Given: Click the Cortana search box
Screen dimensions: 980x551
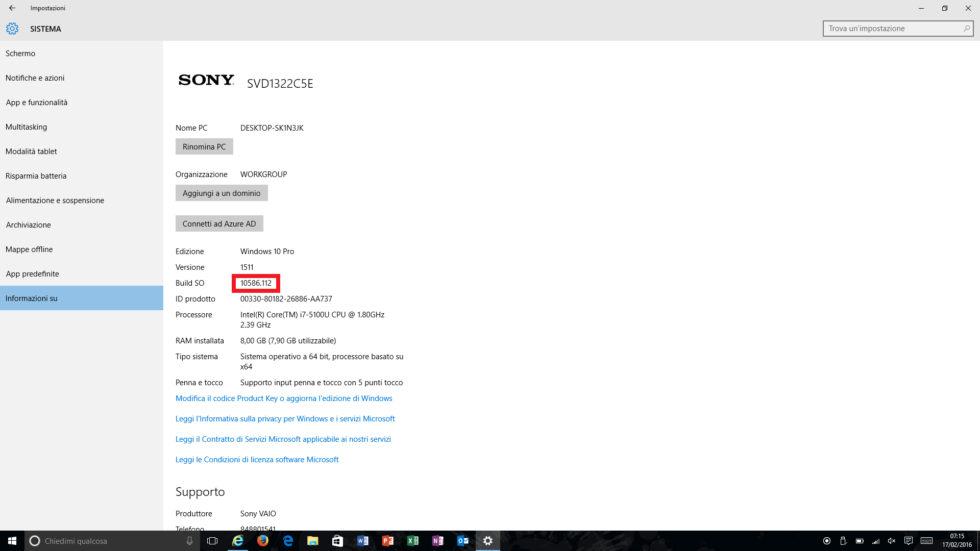Looking at the screenshot, I should (x=112, y=541).
